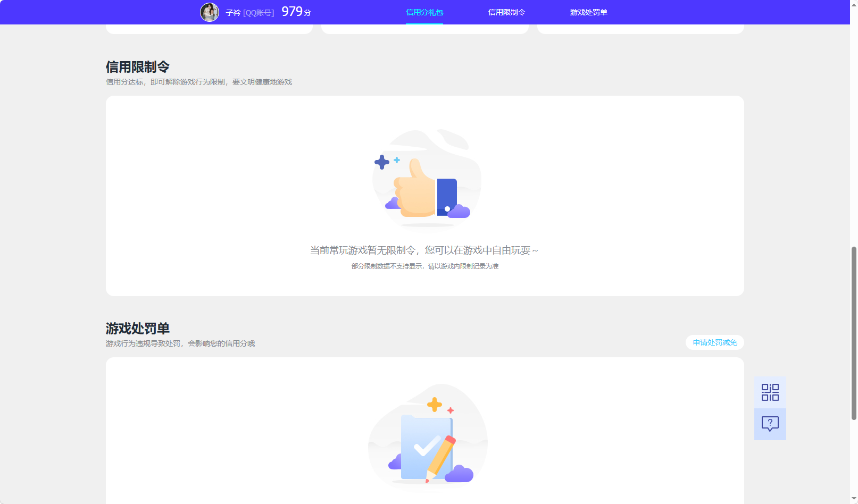Screen dimensions: 858x504
Task: Switch to the 信用分礼包 tab
Action: pos(424,12)
